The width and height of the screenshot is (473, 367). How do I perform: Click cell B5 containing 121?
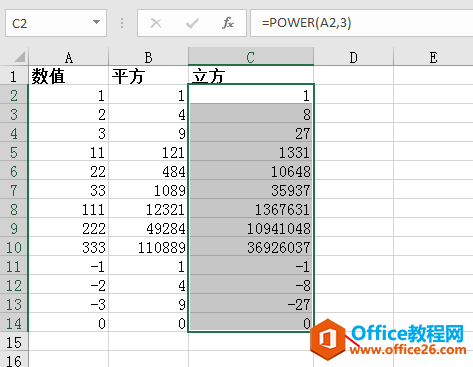[148, 151]
